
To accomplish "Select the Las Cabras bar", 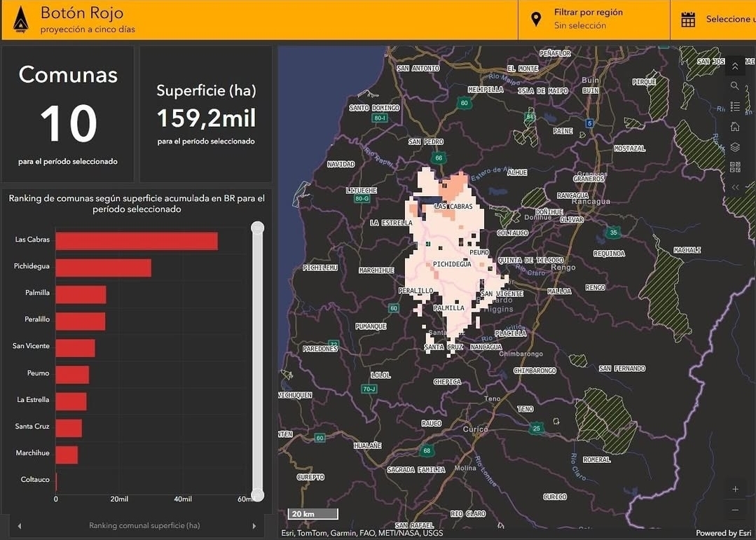I will (137, 241).
